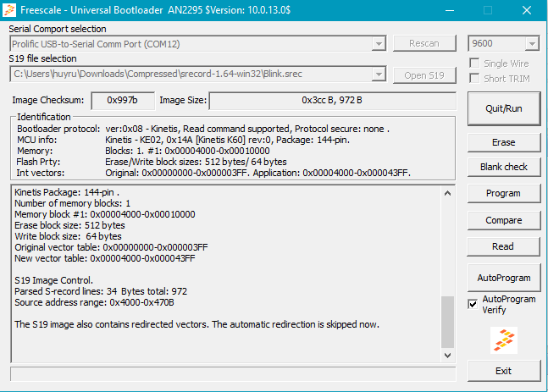548x392 pixels.
Task: Expand the S19 file selection dropdown
Action: click(x=379, y=74)
